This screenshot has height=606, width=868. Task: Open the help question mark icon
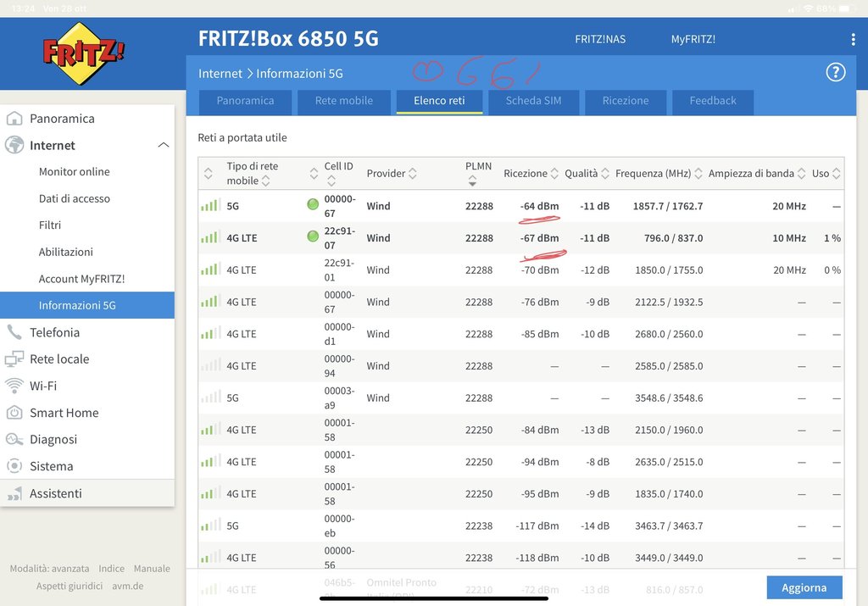835,73
